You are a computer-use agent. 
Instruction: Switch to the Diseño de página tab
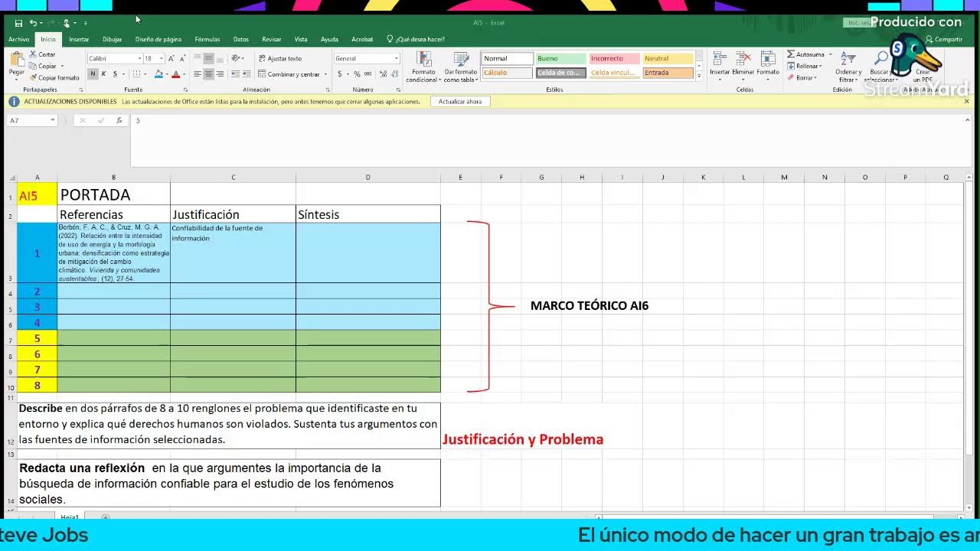(x=158, y=39)
